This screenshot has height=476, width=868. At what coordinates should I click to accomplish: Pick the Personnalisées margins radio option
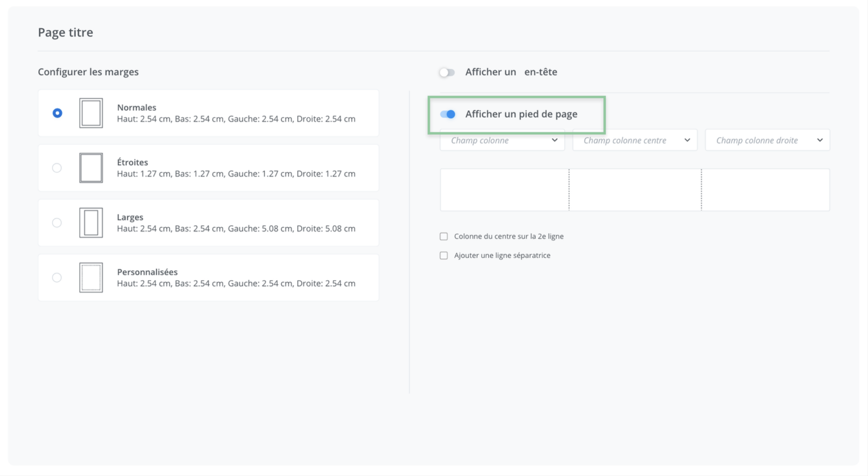[x=57, y=278]
